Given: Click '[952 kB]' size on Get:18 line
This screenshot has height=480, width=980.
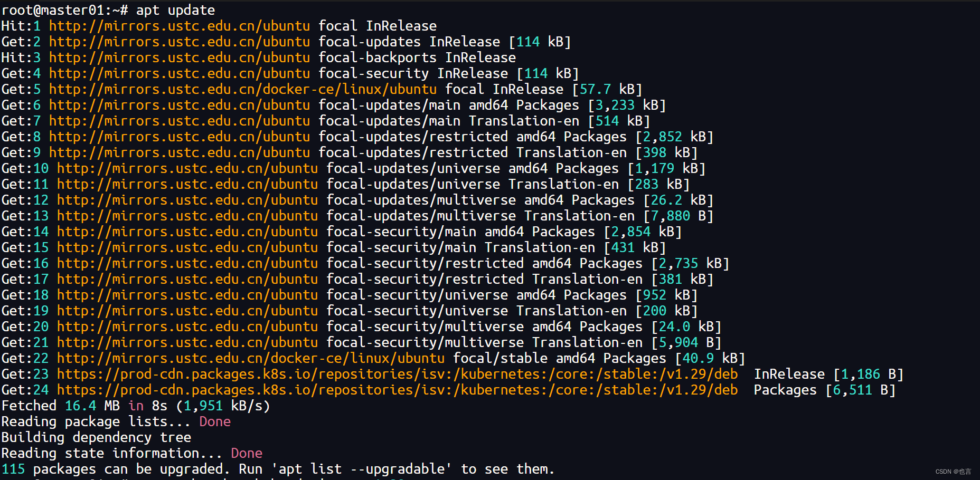Looking at the screenshot, I should coord(666,295).
